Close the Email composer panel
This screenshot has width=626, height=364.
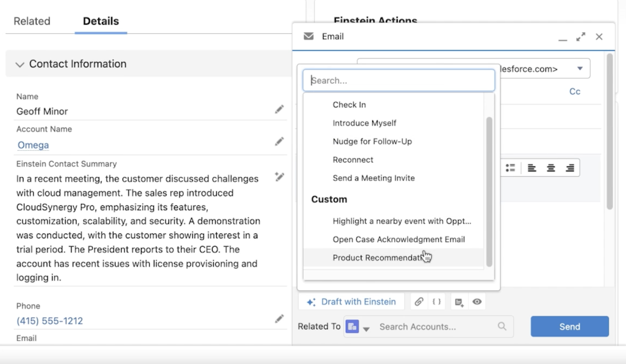[599, 37]
